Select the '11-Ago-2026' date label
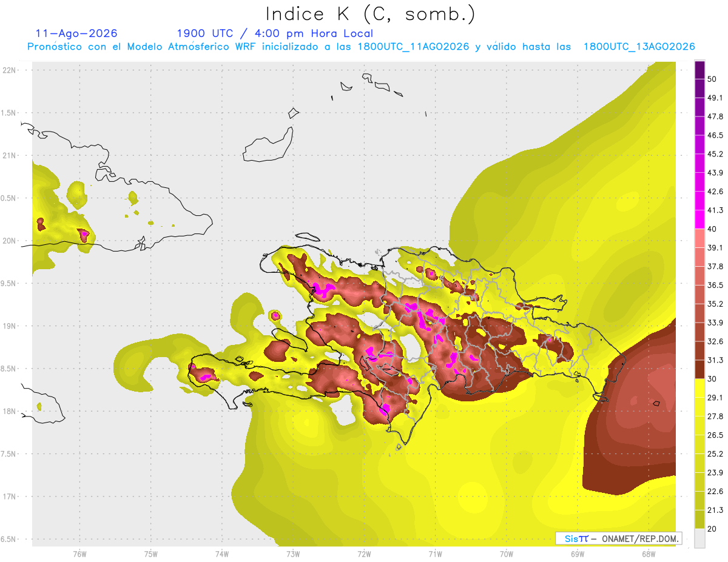Image resolution: width=728 pixels, height=562 pixels. [x=76, y=33]
